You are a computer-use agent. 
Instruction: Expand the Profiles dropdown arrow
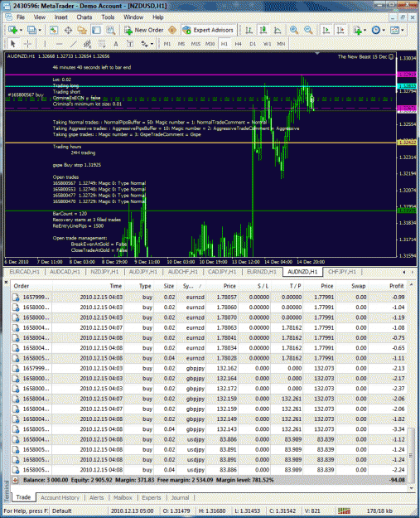pyautogui.click(x=40, y=31)
